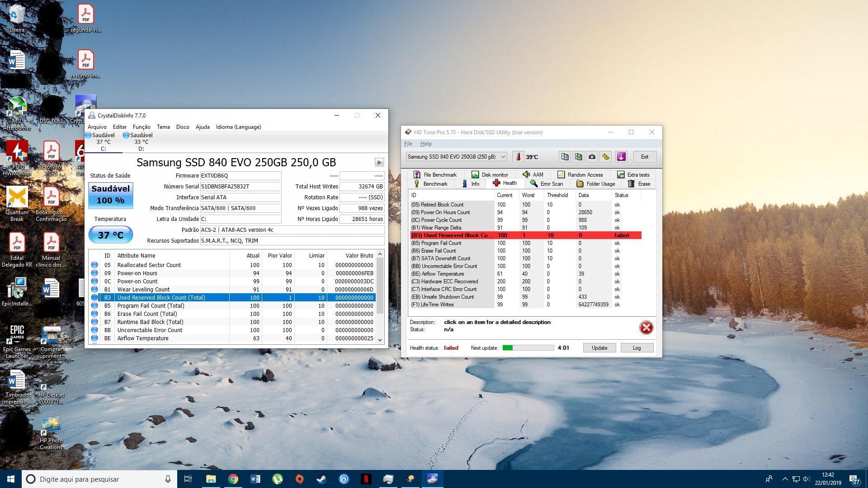Image resolution: width=868 pixels, height=488 pixels.
Task: Switch to the Erase tab
Action: (639, 184)
